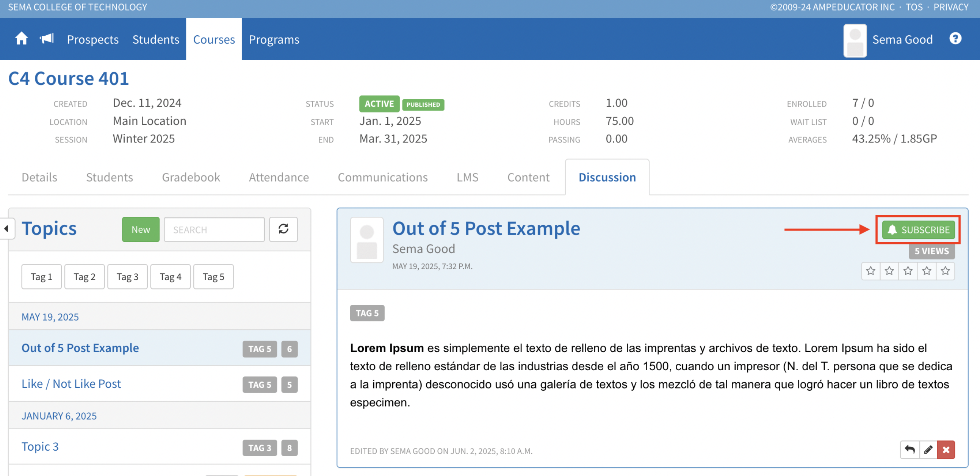Viewport: 980px width, 476px height.
Task: Open the Like / Not Like Post topic
Action: (x=71, y=384)
